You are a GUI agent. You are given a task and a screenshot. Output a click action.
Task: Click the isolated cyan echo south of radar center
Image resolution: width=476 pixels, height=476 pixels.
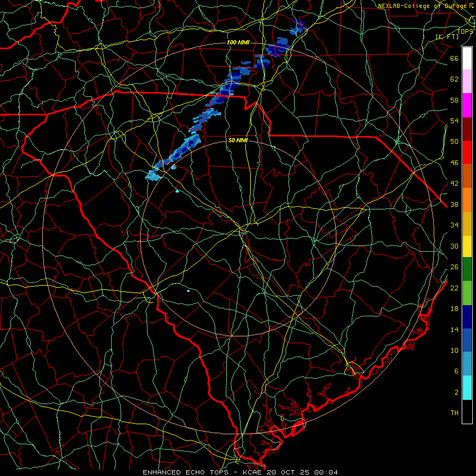point(188,291)
